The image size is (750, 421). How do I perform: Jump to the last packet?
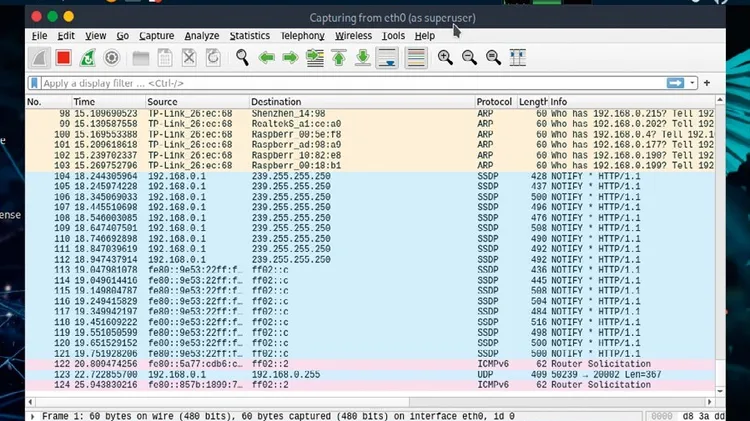[363, 58]
